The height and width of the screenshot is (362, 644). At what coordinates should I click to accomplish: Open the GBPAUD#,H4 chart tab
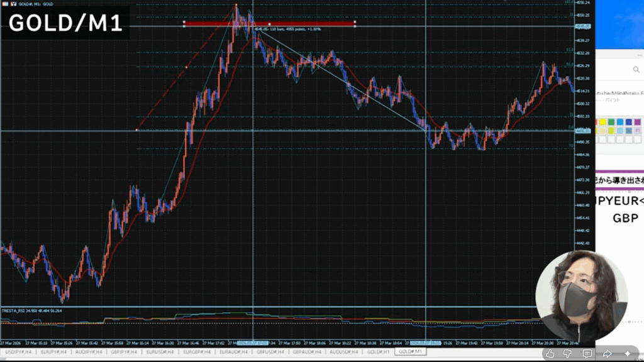(307, 353)
